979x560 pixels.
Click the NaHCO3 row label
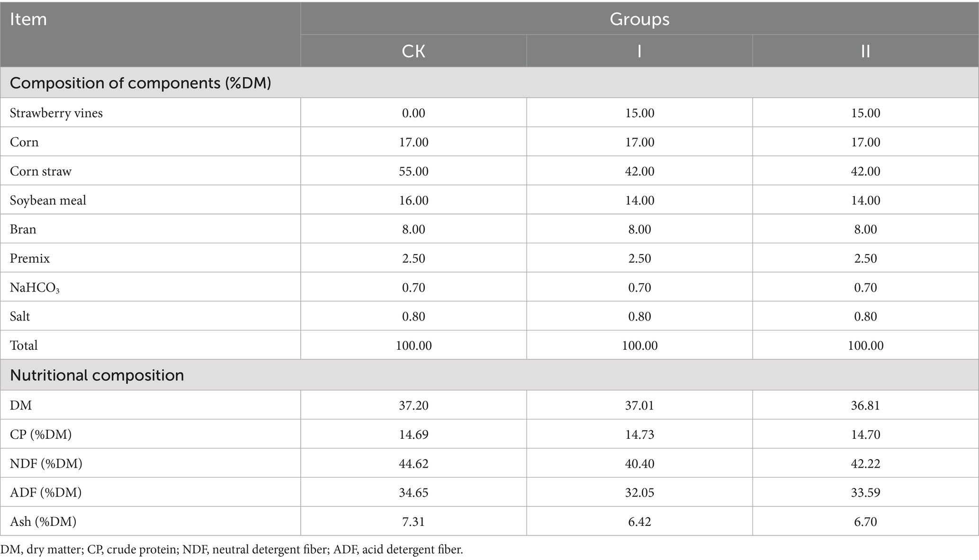(35, 287)
